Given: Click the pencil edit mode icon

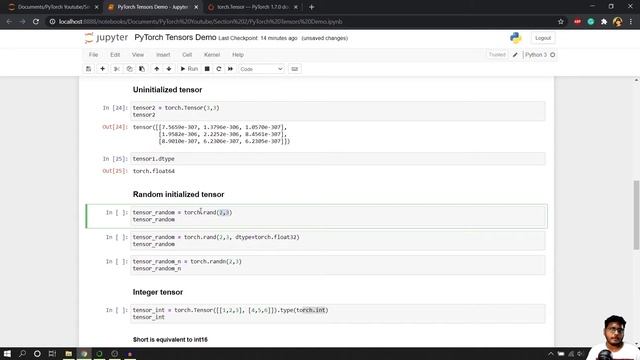Looking at the screenshot, I should click(x=515, y=55).
